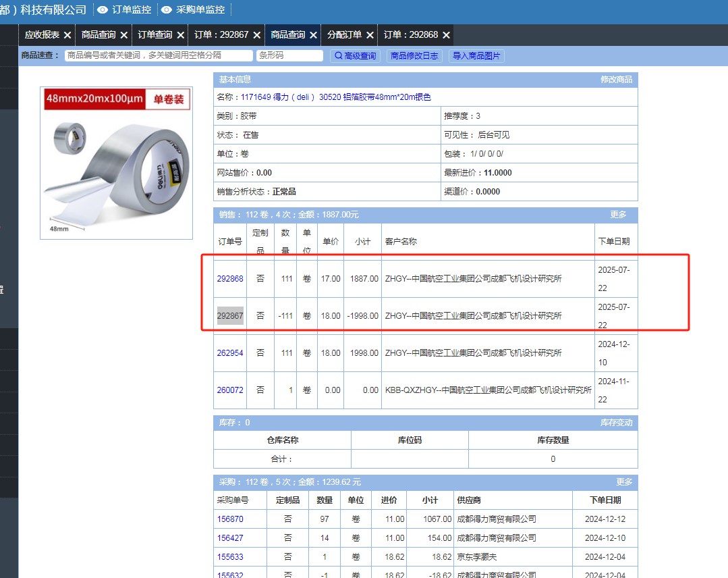Screen dimensions: 728x578
Task: Click the subtotal -1998.00 cell
Action: (x=362, y=316)
